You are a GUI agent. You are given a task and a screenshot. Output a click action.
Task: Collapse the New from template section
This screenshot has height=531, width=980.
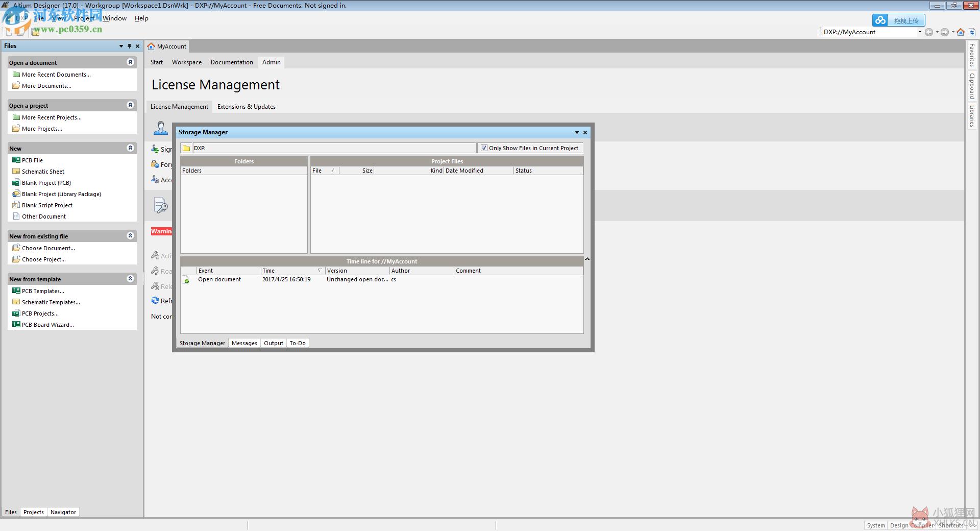coord(130,279)
